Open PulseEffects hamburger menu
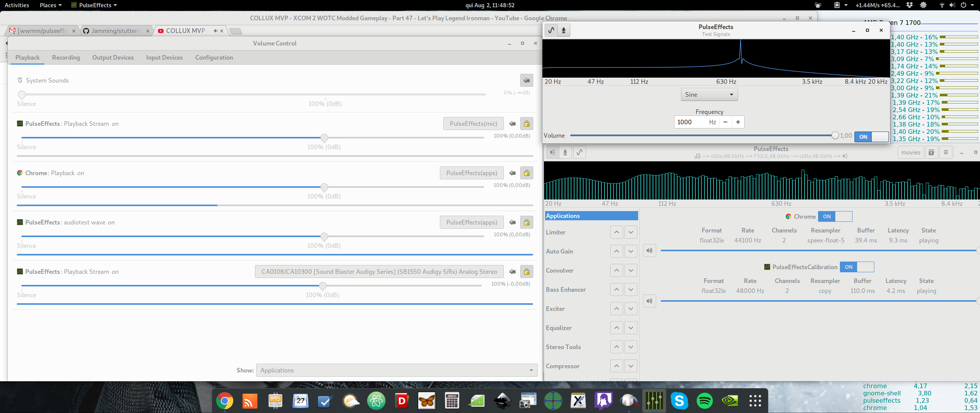The image size is (980, 413). click(x=946, y=152)
